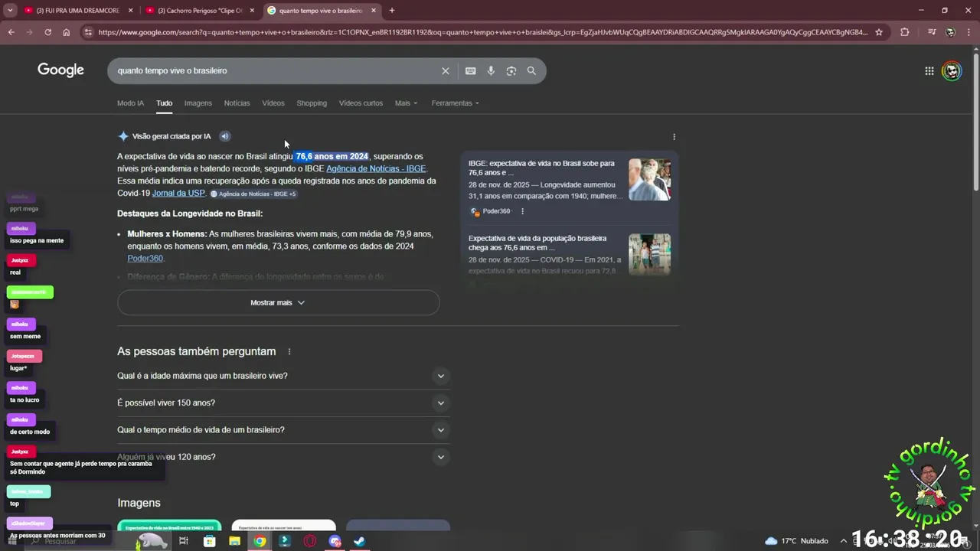Screen dimensions: 980x551
Task: Bookmark this page with the star icon
Action: click(879, 32)
